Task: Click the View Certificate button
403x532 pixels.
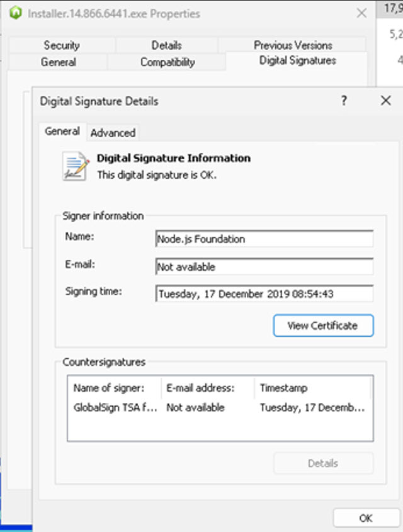Action: pos(323,325)
